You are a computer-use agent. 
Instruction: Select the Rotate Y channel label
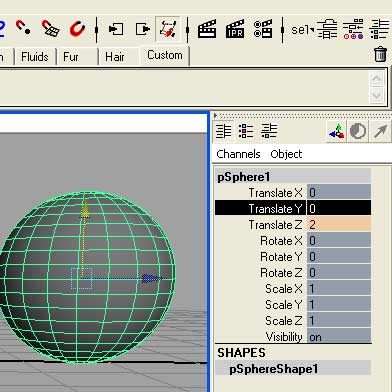pos(281,257)
